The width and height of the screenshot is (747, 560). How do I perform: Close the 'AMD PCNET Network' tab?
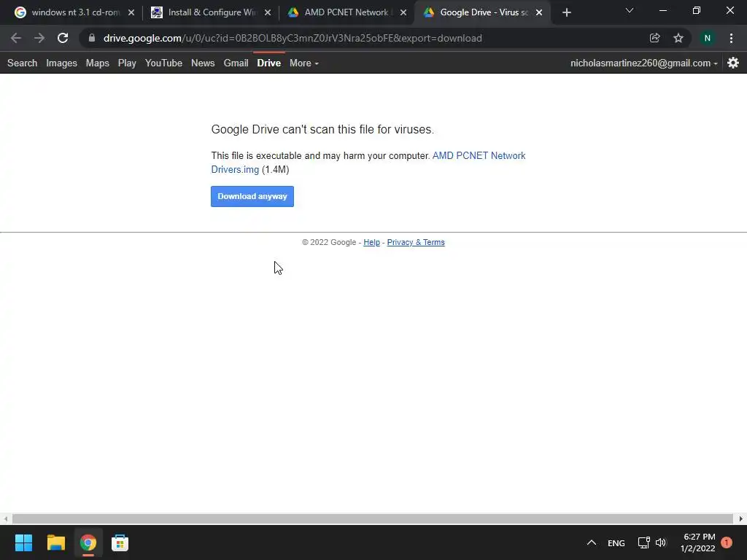pos(403,13)
